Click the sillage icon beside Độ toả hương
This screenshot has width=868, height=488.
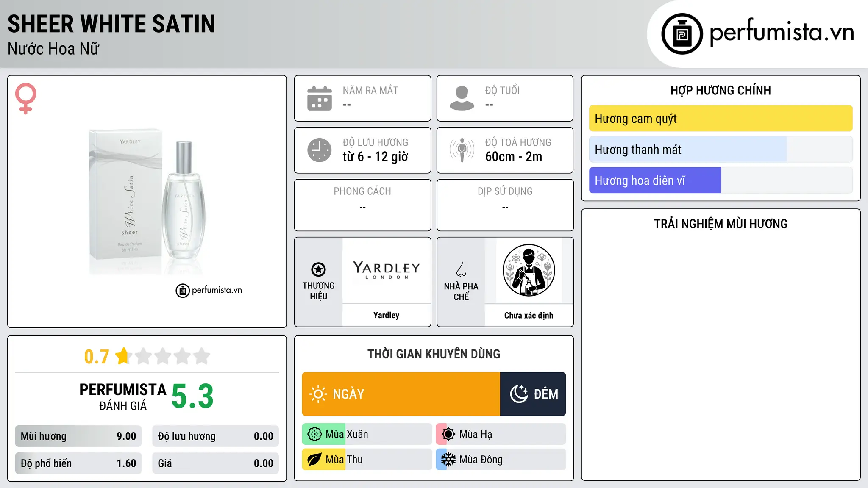click(462, 150)
